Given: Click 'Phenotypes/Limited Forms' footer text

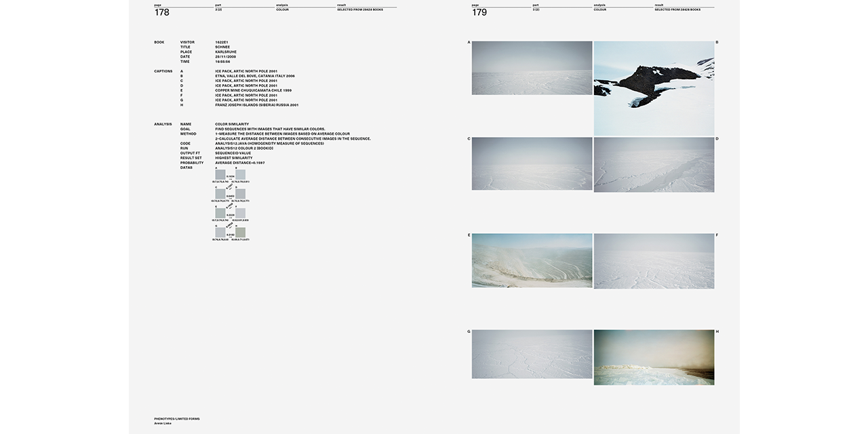Looking at the screenshot, I should click(x=176, y=418).
